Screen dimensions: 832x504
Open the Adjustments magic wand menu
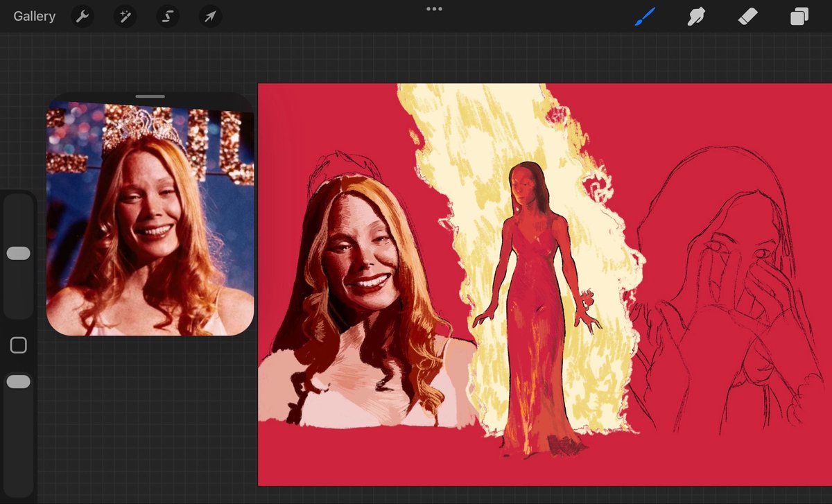pyautogui.click(x=125, y=16)
